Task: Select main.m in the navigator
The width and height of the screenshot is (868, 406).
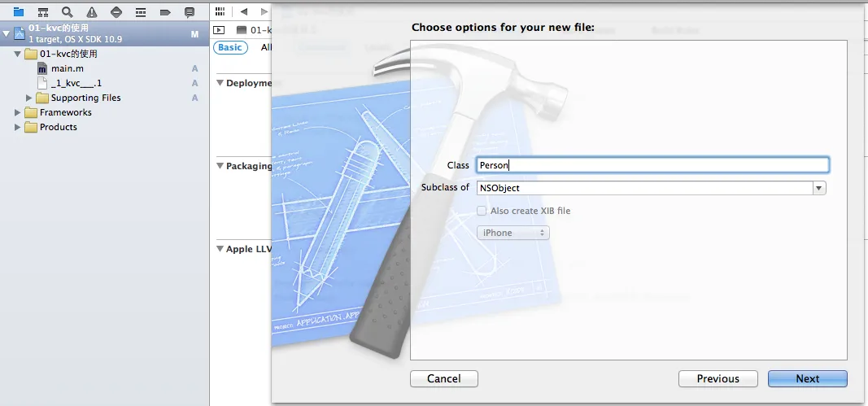Action: tap(68, 68)
